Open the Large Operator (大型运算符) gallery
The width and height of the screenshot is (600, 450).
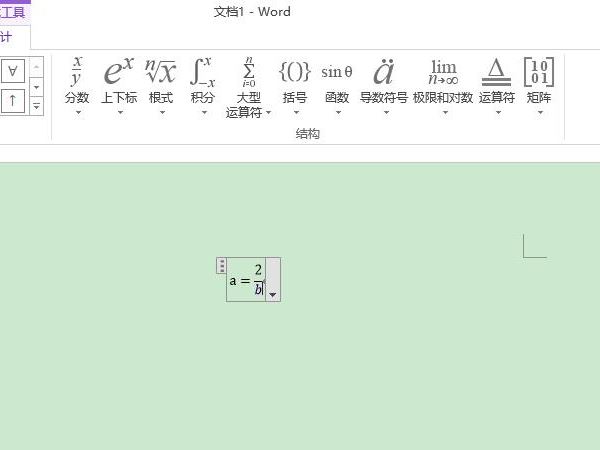[x=249, y=87]
